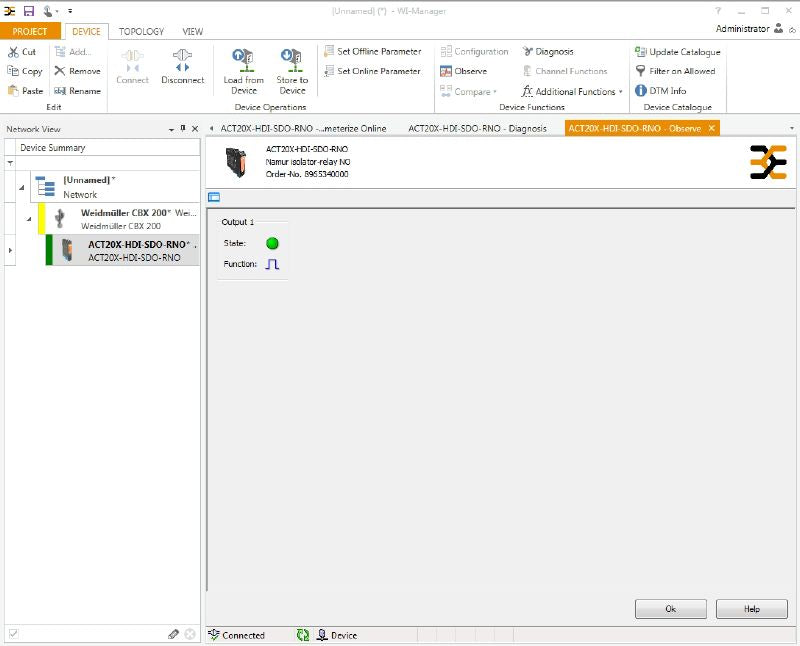The width and height of the screenshot is (800, 646).
Task: Select ACT20X-HDI-SDO-RNO device in tree
Action: pyautogui.click(x=134, y=250)
